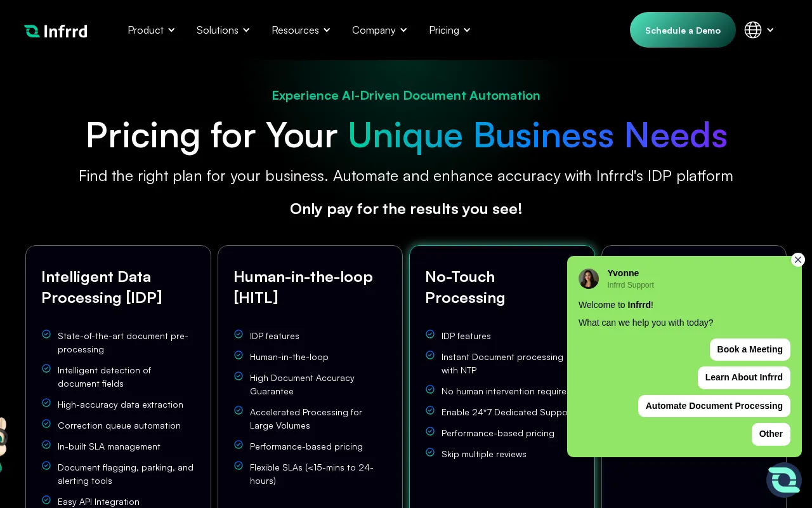Click checkmark beside High-accuracy data extraction
Screen dimensions: 812x508
pos(46,403)
